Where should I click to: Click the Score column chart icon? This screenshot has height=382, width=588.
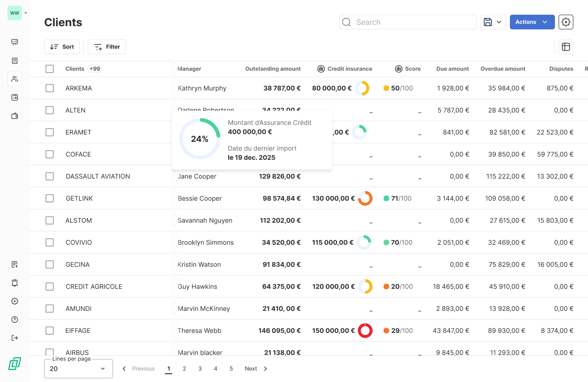point(399,69)
